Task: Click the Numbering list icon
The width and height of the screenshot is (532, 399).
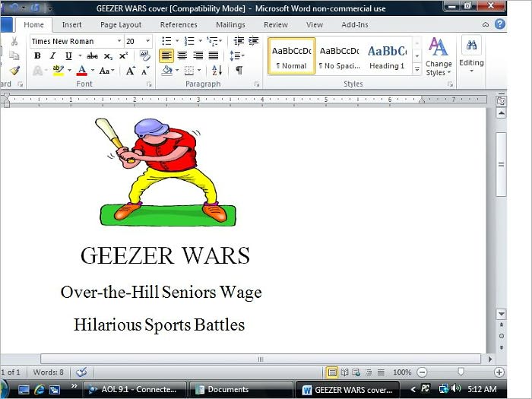Action: coord(189,41)
